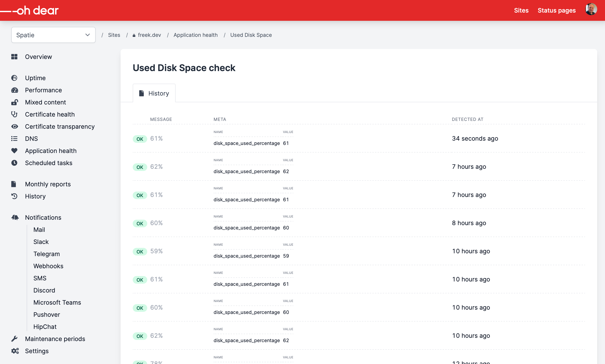Expand the Spatie team dropdown
Image resolution: width=605 pixels, height=364 pixels.
pos(53,35)
